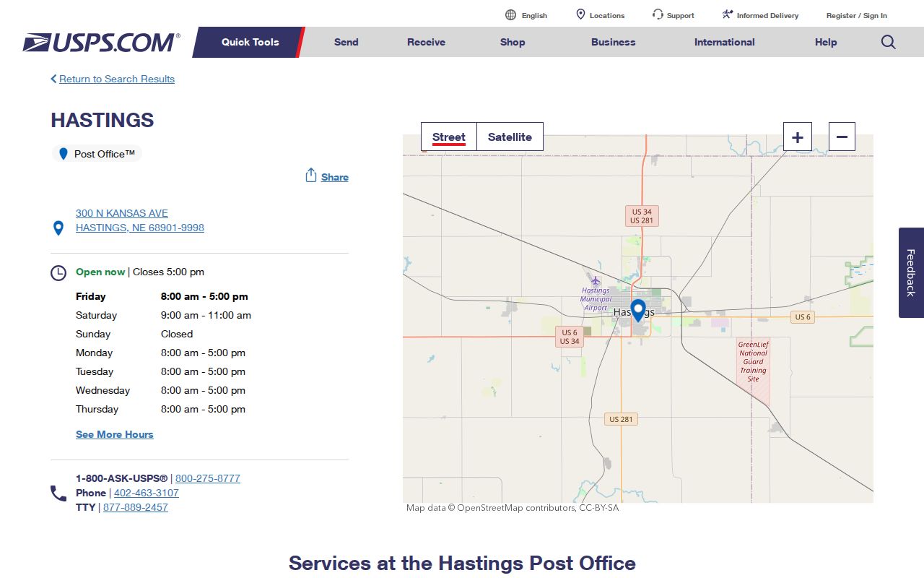This screenshot has height=578, width=924.
Task: Zoom in the map with plus button
Action: click(798, 137)
